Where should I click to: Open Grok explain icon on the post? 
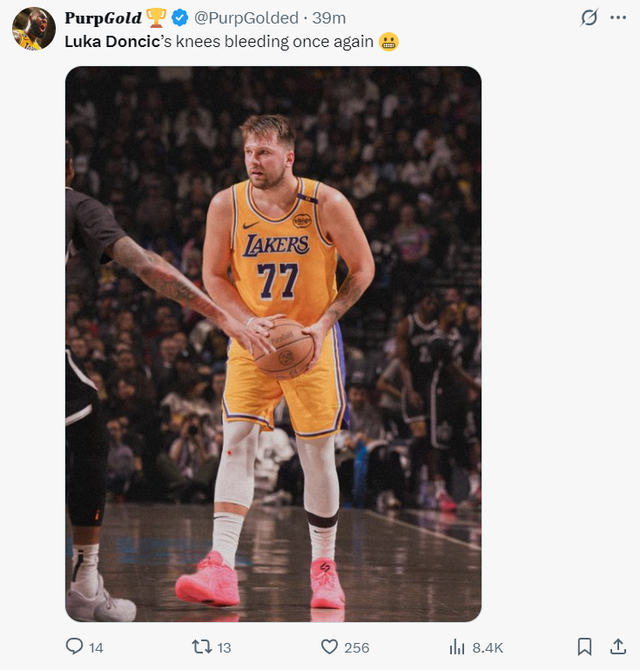(589, 18)
